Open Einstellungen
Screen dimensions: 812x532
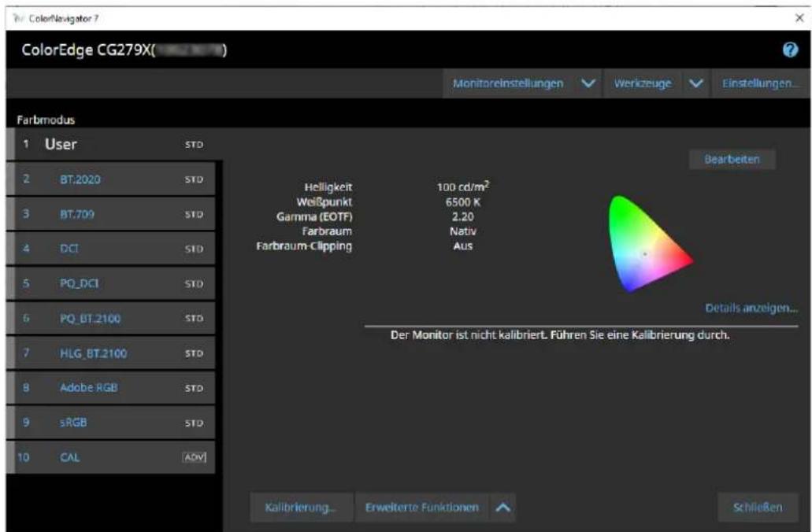click(x=760, y=83)
